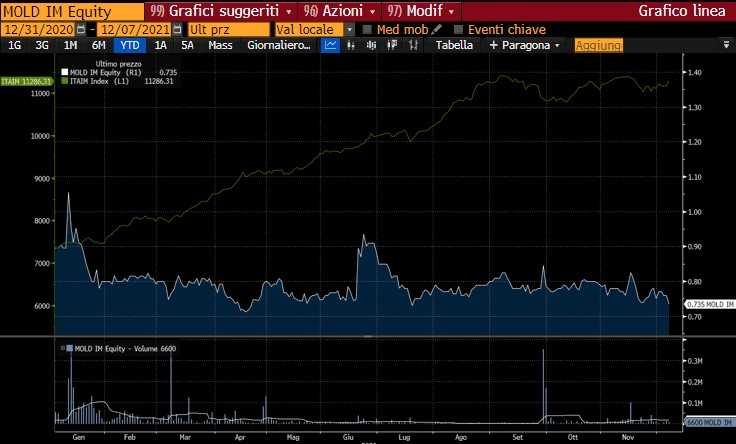Select the 1A time range
Viewport: 736px width, 444px height.
pos(161,45)
